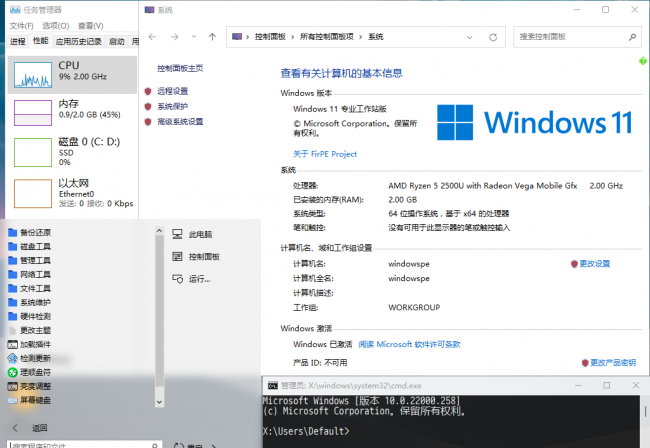
Task: Click the 返回 back button in start menu
Action: (x=31, y=428)
